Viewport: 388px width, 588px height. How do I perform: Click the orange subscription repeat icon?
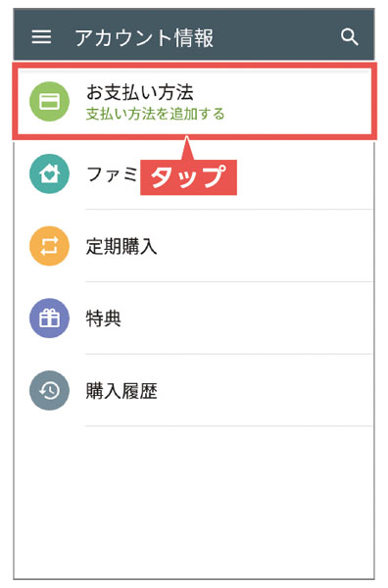coord(49,246)
